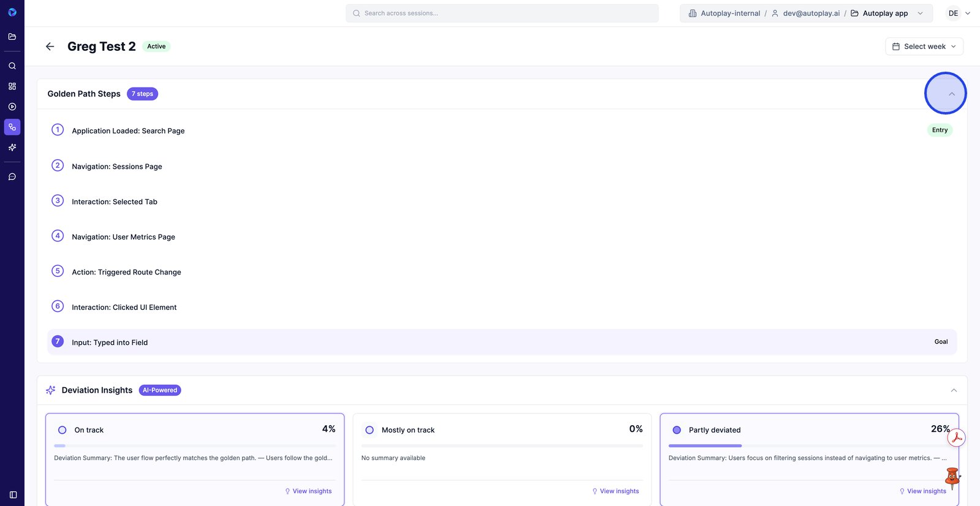Collapse the Deviation Insights section
The height and width of the screenshot is (506, 980).
pos(954,390)
